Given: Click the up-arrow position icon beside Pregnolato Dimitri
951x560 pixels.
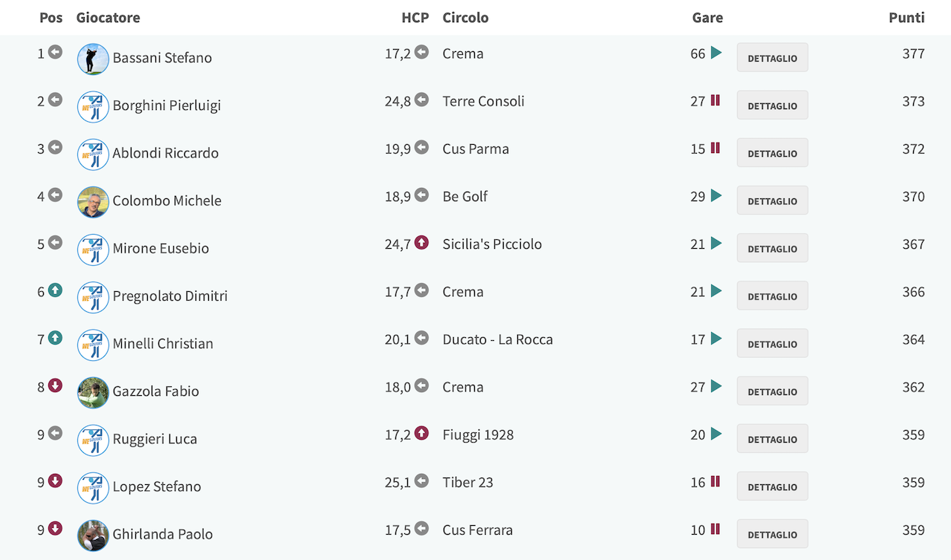Looking at the screenshot, I should pos(55,290).
